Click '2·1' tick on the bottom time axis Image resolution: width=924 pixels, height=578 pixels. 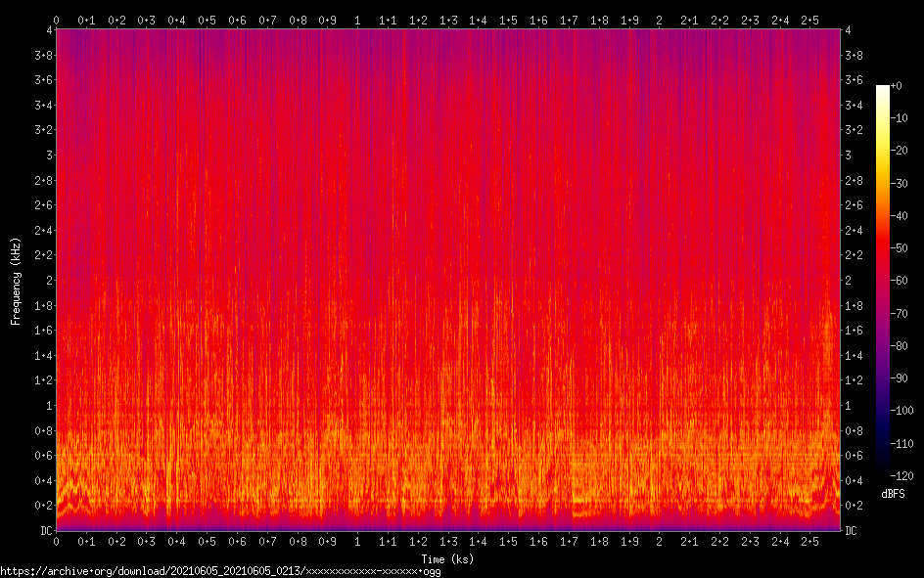[689, 542]
